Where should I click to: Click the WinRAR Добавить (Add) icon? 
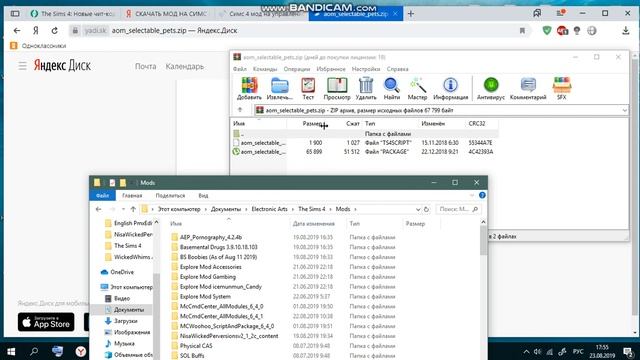click(x=249, y=85)
